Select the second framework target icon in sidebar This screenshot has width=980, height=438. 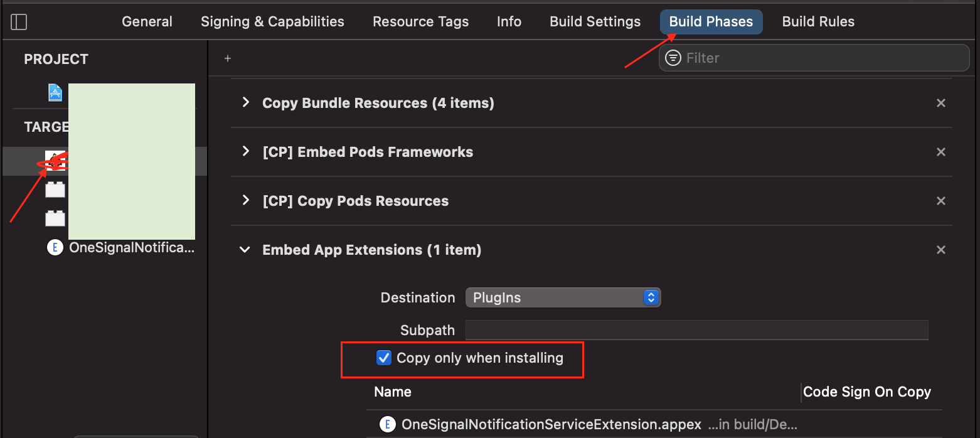click(x=55, y=218)
